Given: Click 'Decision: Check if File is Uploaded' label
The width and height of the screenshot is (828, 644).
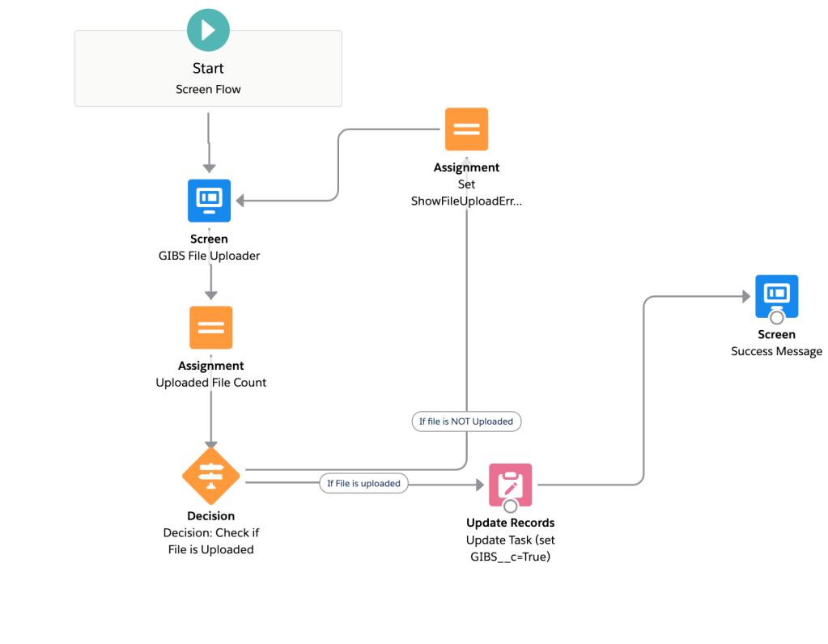Looking at the screenshot, I should coord(210,541).
